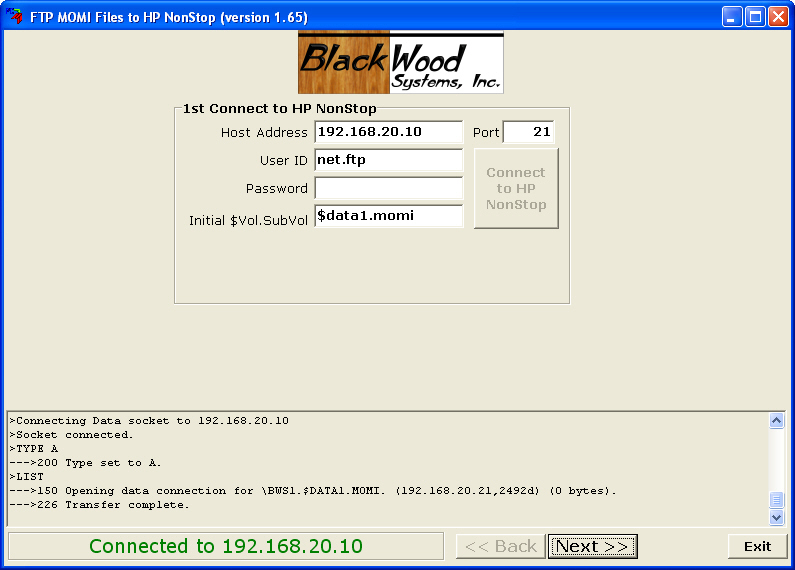
Task: Minimize the FTP MOMI Files window
Action: pyautogui.click(x=732, y=17)
